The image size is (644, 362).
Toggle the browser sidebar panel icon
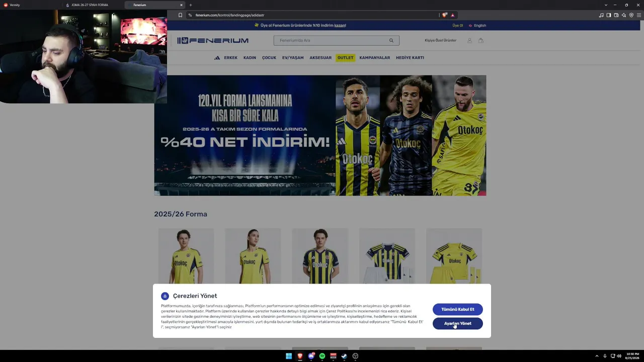point(608,15)
